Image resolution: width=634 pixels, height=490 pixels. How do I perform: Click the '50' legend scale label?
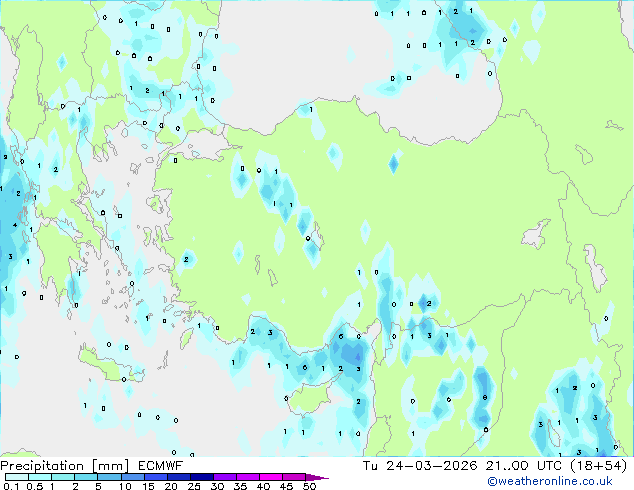point(309,486)
